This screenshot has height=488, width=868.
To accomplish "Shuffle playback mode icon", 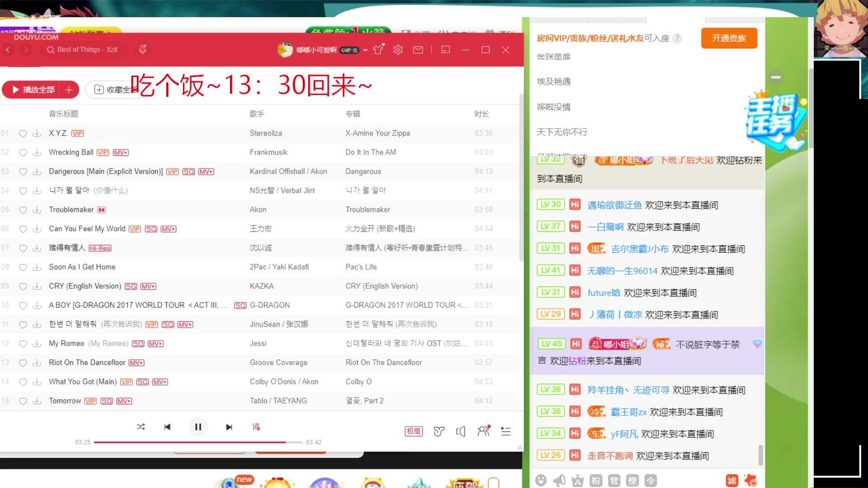I will click(x=141, y=427).
